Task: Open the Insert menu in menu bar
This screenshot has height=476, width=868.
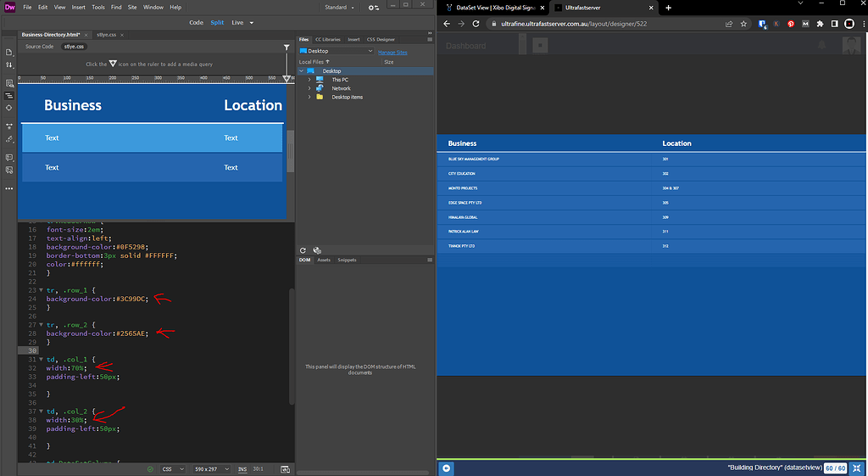Action: click(79, 8)
